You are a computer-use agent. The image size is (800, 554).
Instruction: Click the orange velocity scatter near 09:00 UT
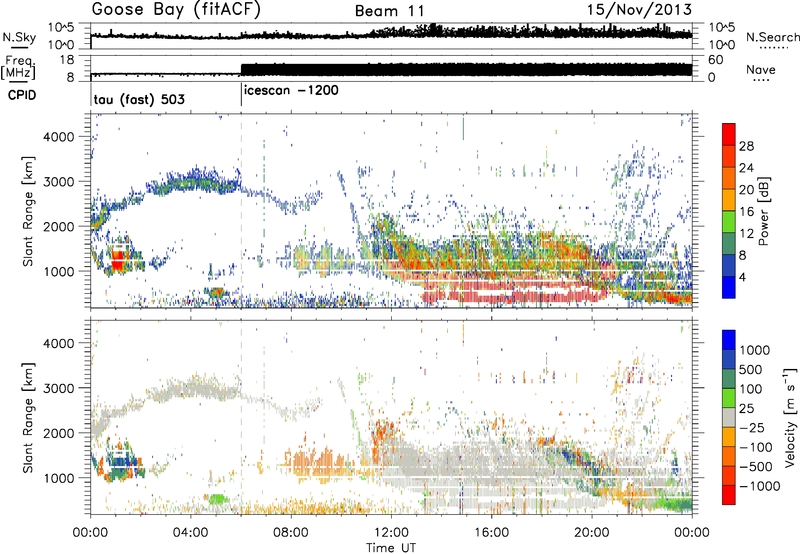(319, 464)
